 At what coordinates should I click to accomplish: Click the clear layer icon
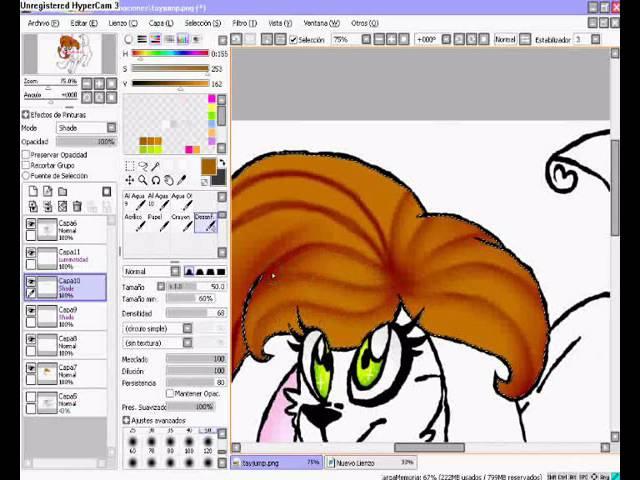pyautogui.click(x=62, y=207)
